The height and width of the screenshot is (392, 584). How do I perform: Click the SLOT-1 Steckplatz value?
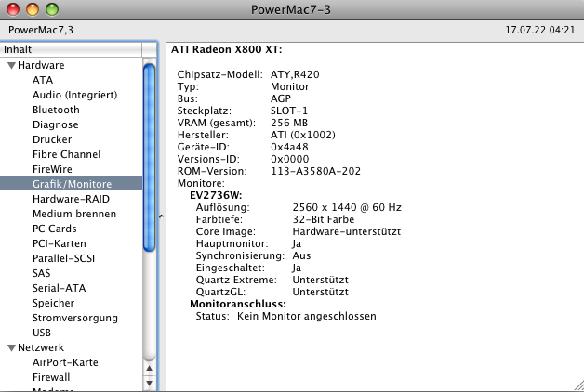(x=289, y=111)
